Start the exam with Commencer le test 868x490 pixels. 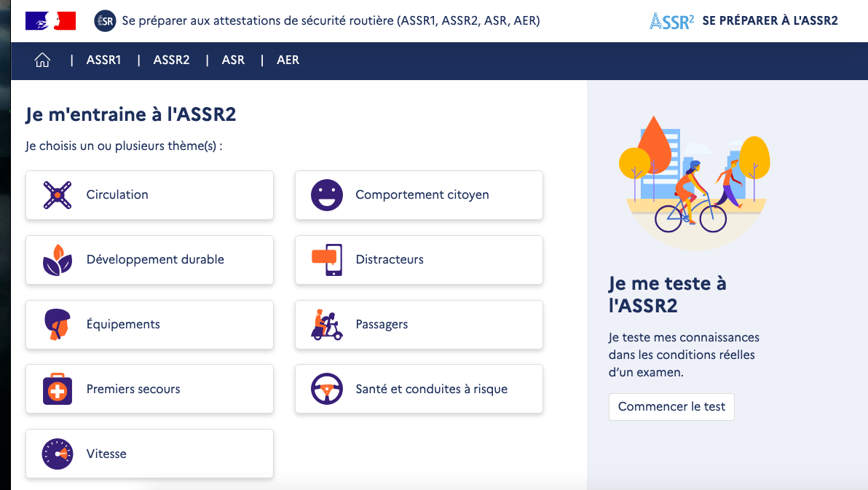pos(671,407)
